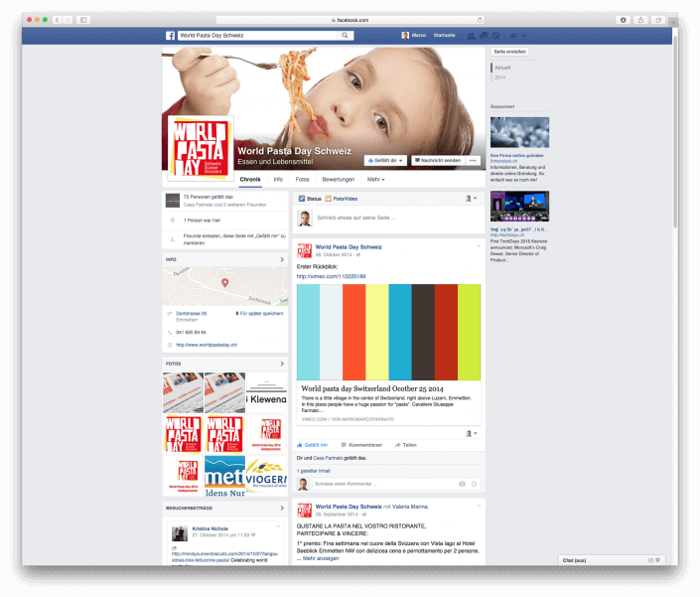Click Kommentieren on vimeo post
The image size is (700, 597).
pyautogui.click(x=361, y=445)
